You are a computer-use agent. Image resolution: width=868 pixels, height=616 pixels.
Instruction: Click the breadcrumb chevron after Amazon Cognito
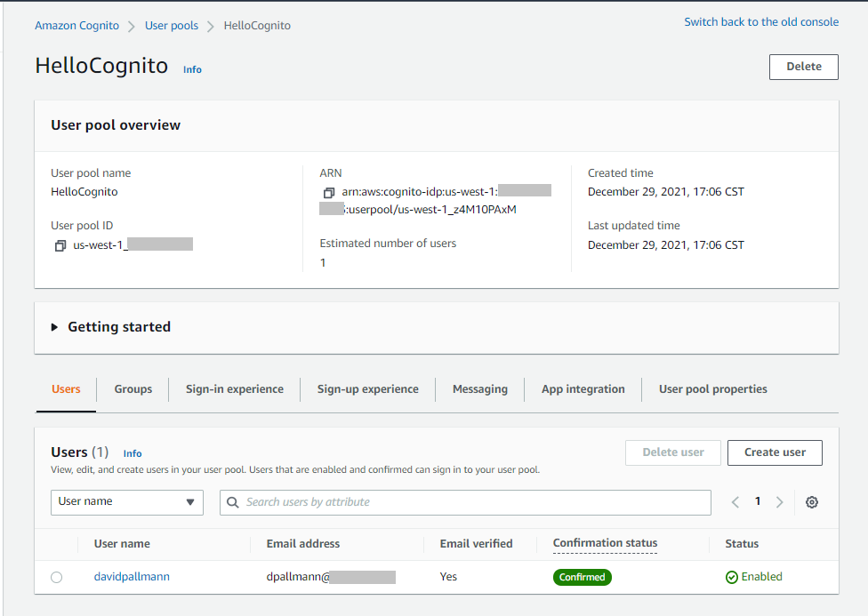(x=132, y=26)
